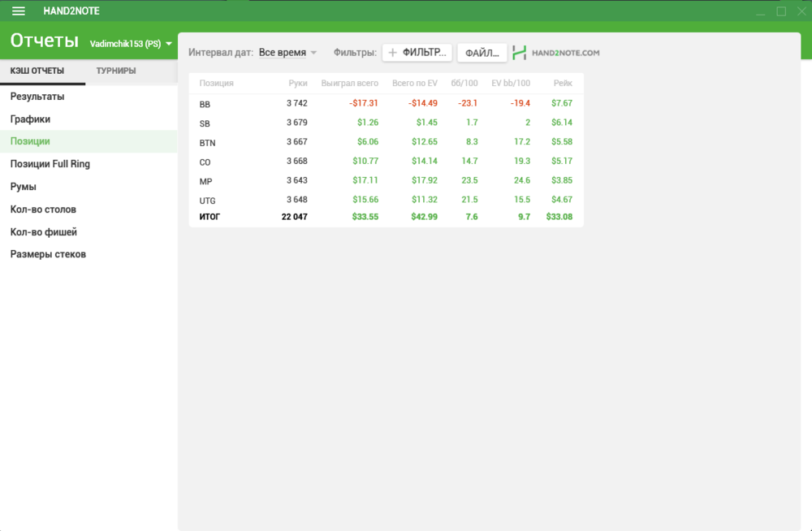The width and height of the screenshot is (812, 531).
Task: Open the Результаты report
Action: (37, 97)
